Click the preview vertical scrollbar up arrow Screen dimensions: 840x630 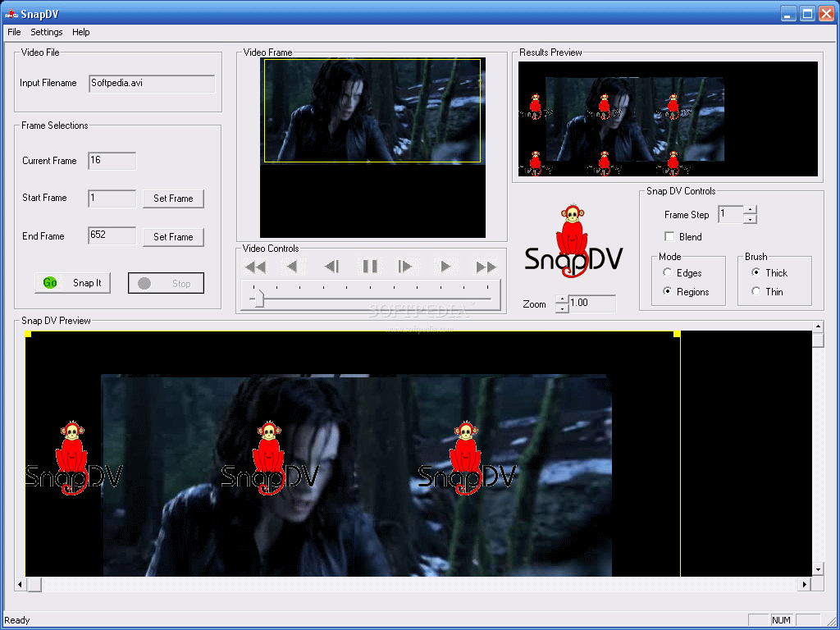click(818, 326)
